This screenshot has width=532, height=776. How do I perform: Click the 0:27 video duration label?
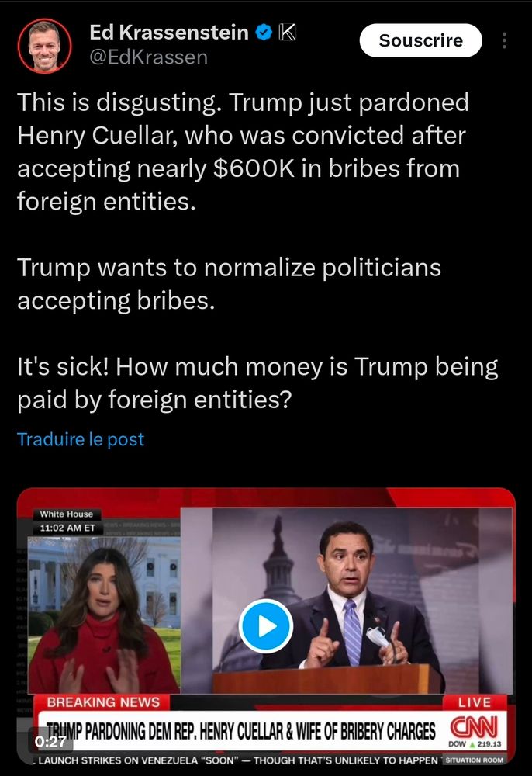coord(50,741)
